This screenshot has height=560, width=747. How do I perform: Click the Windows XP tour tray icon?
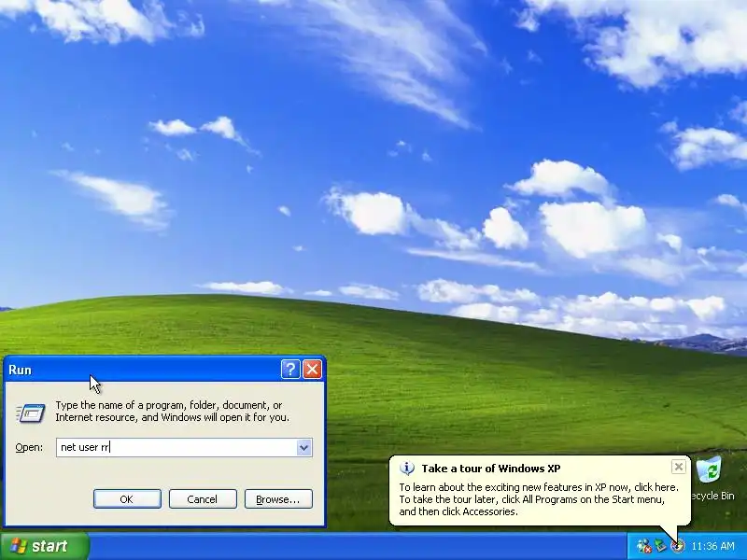tap(678, 546)
